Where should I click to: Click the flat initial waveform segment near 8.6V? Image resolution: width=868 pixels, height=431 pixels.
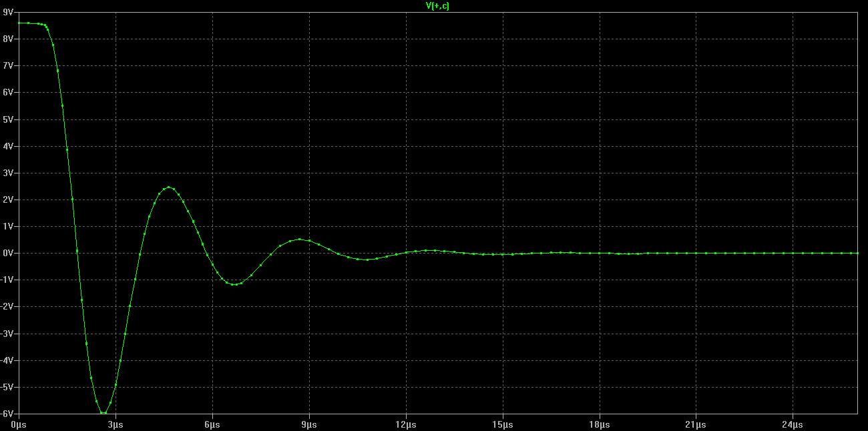tap(31, 23)
